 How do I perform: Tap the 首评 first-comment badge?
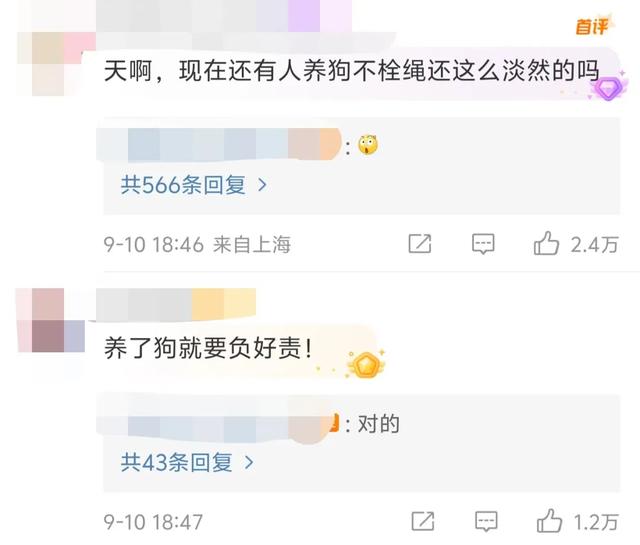pos(592,27)
